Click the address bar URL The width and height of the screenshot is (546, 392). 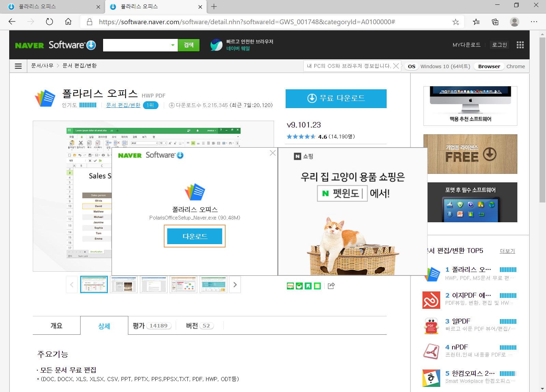coord(247,22)
